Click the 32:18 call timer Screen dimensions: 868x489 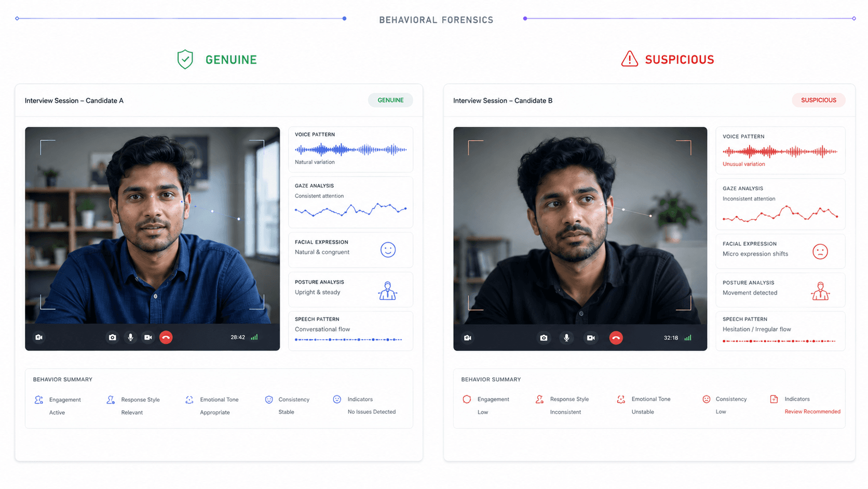click(671, 338)
